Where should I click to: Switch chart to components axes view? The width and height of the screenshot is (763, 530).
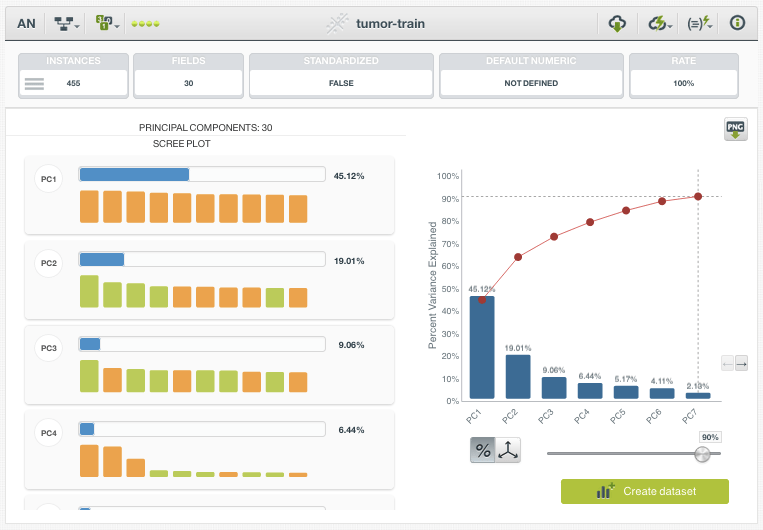pos(509,450)
